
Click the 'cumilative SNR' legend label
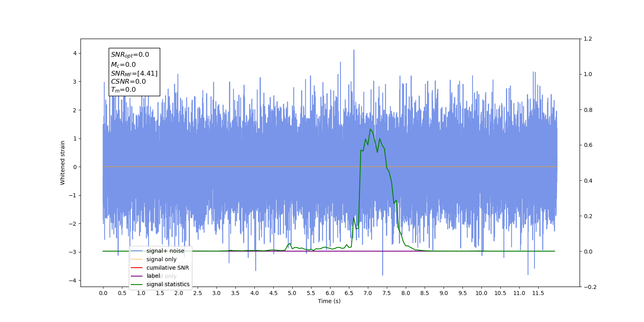pyautogui.click(x=167, y=268)
